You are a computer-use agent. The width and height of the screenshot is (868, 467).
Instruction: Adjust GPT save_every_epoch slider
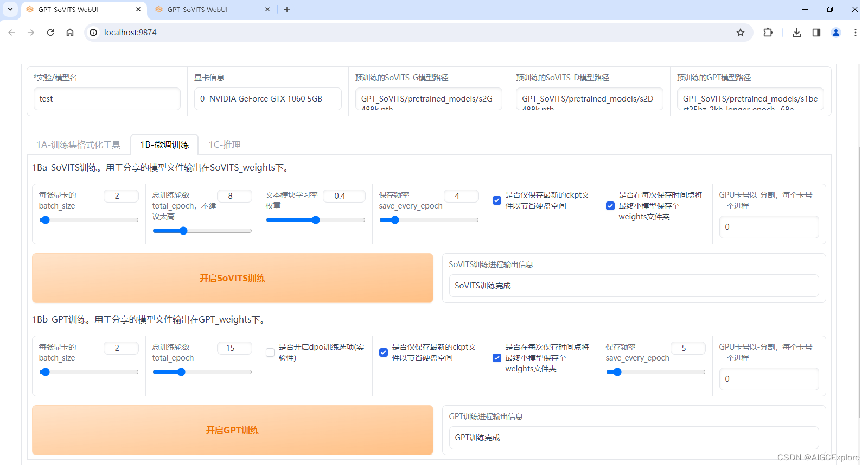(x=656, y=372)
